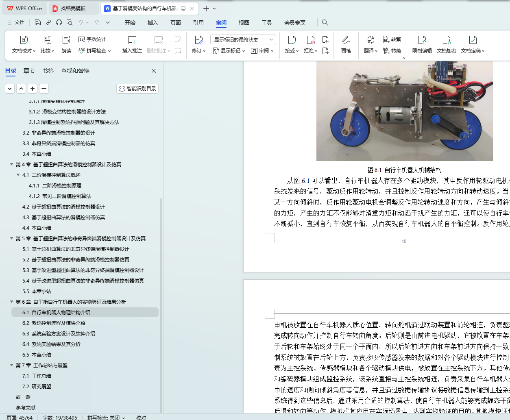Open the 文档校对 proofreading tool
The image size is (510, 420).
(24, 45)
